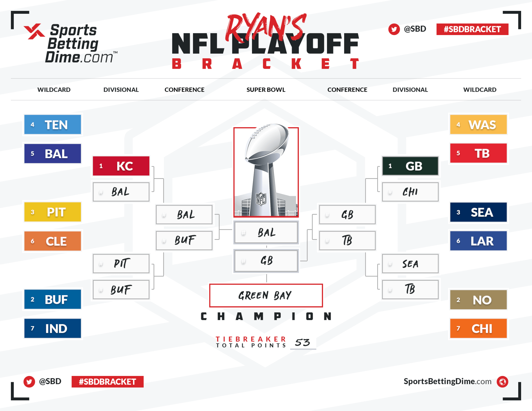Select the KC number 1 seed box
The width and height of the screenshot is (532, 411).
(x=121, y=166)
